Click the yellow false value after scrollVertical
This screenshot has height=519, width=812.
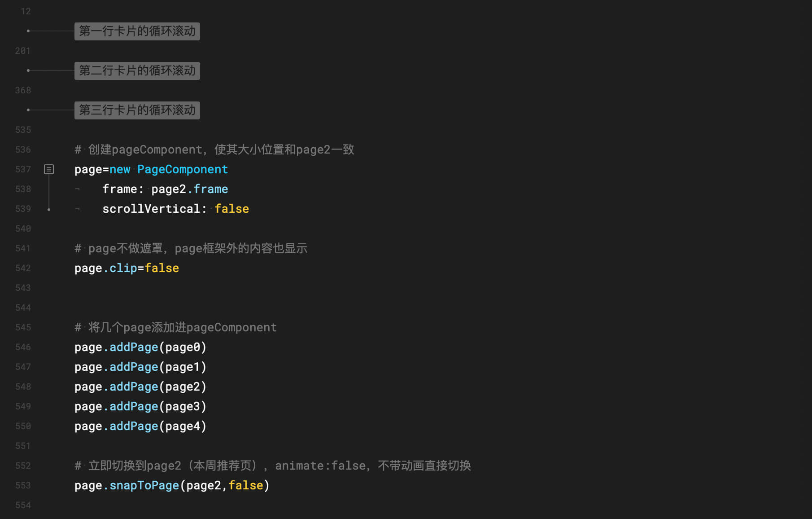tap(231, 209)
